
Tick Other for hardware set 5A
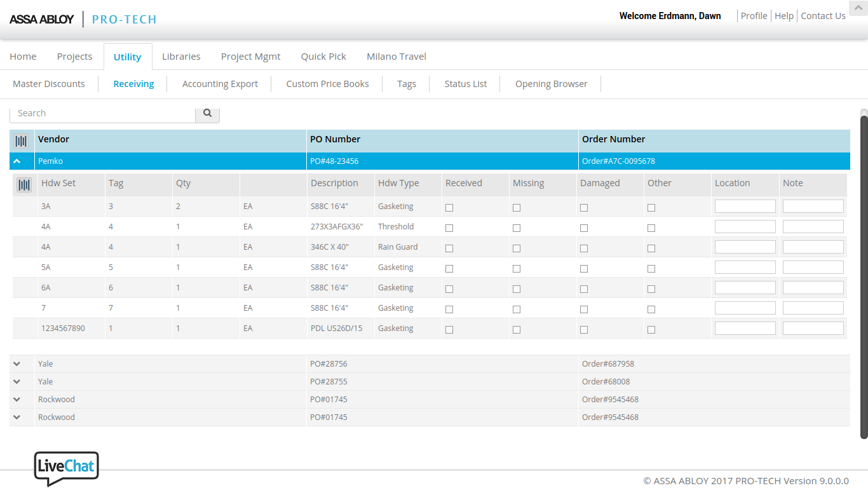[651, 269]
